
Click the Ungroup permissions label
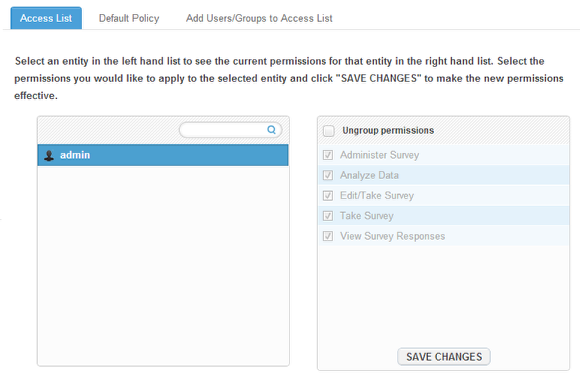388,131
